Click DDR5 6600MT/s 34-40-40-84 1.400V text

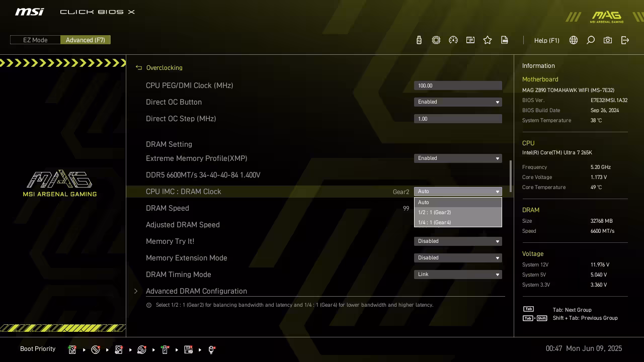(x=203, y=175)
